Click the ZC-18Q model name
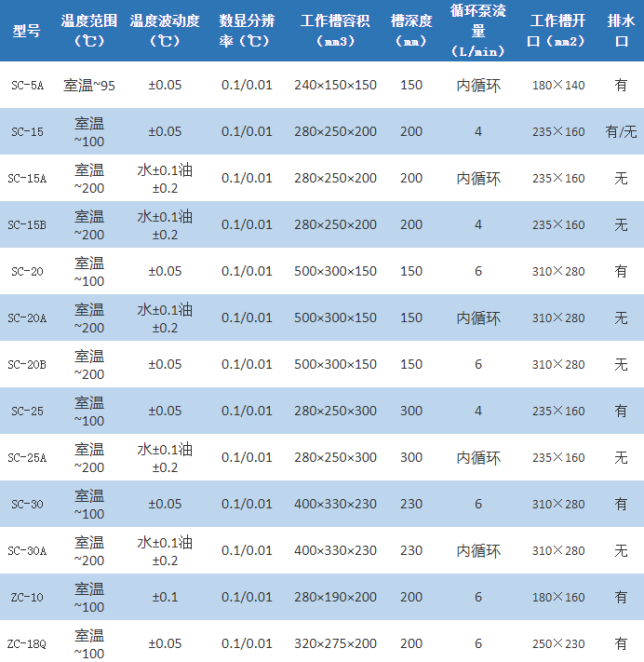The height and width of the screenshot is (662, 644). pos(26,644)
